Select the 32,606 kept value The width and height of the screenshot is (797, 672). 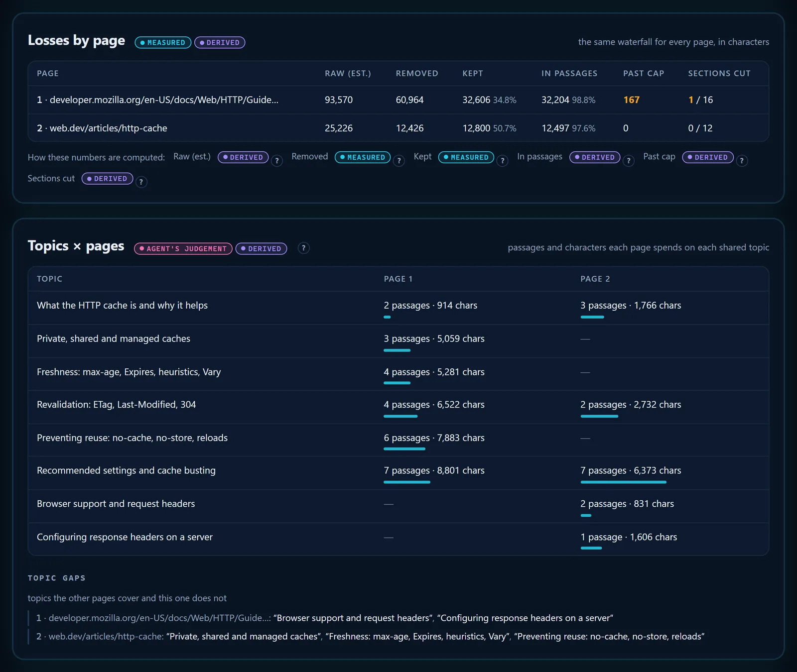click(476, 100)
